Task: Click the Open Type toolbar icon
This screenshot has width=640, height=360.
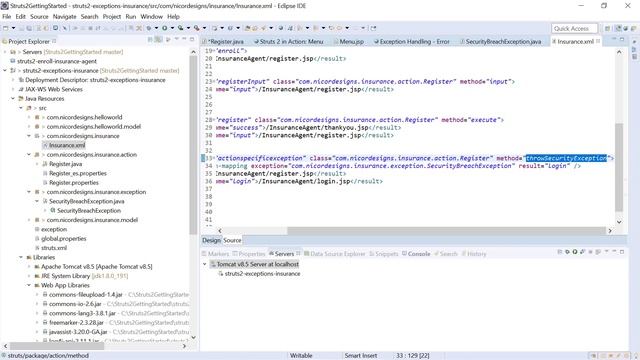Action: (x=247, y=28)
